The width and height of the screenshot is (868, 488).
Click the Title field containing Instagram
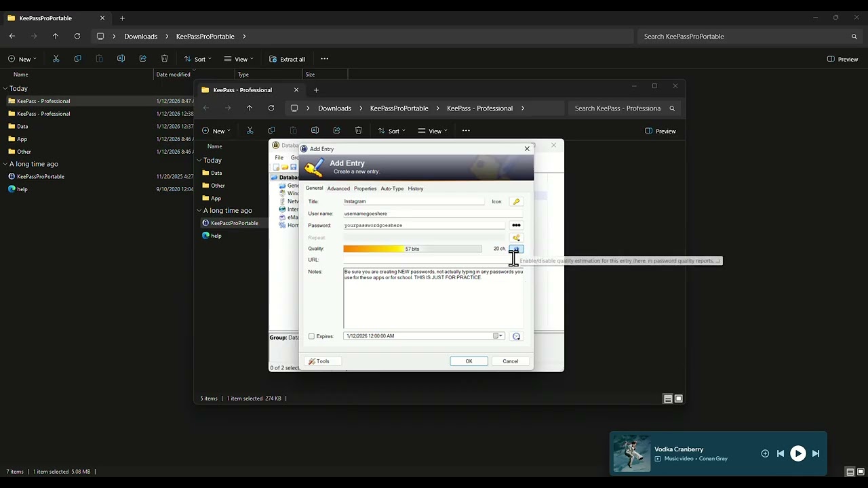tap(414, 201)
